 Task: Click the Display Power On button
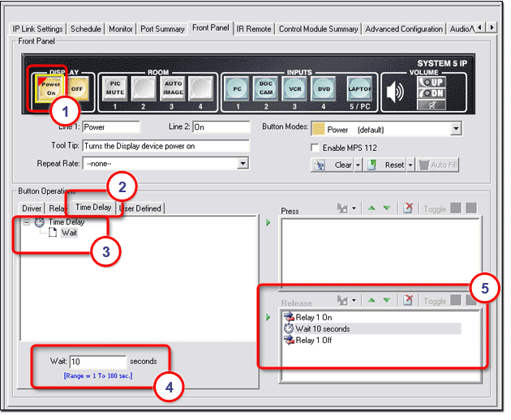(x=51, y=88)
